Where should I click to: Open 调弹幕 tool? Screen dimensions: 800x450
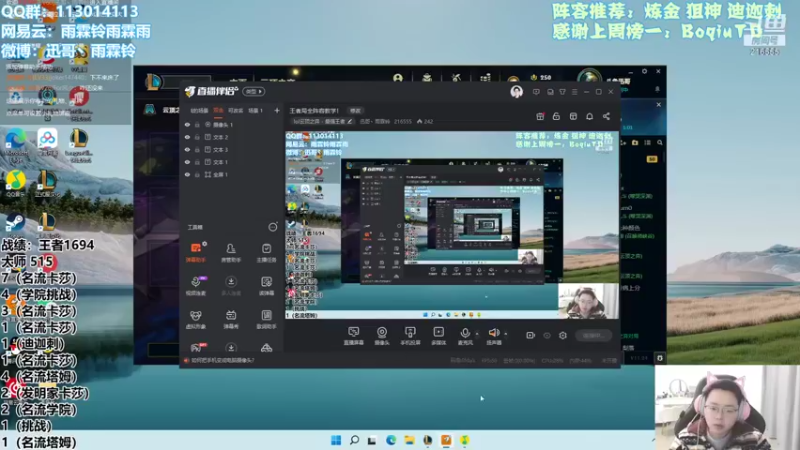pyautogui.click(x=266, y=286)
